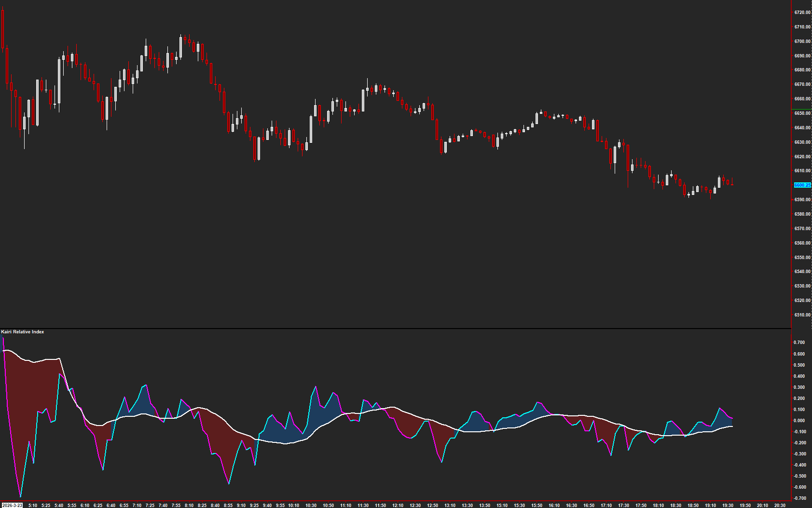The height and width of the screenshot is (508, 812).
Task: Click the 5:10 time axis label
Action: point(33,505)
